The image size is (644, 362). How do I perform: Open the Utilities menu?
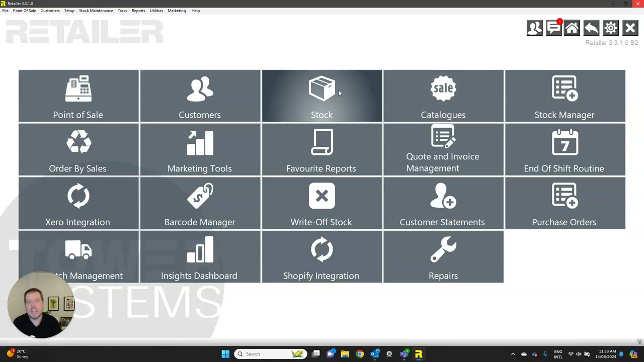(156, 11)
